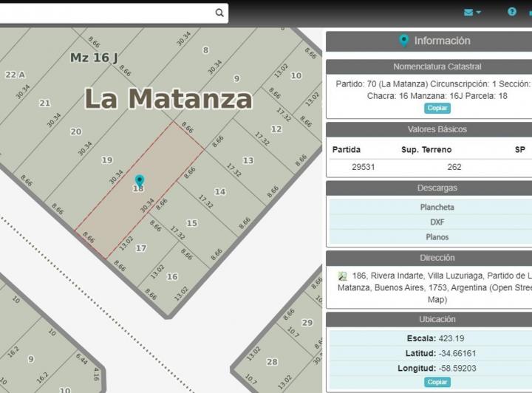Click the Dirección section header

pos(437,258)
